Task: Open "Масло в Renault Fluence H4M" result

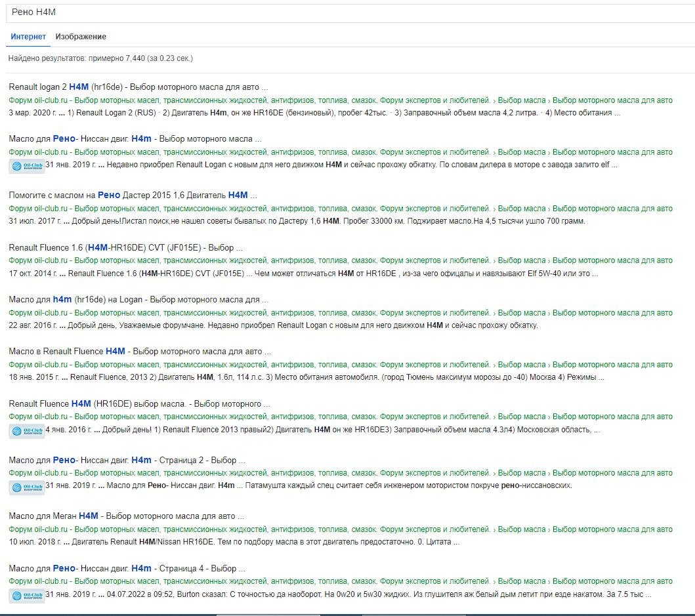Action: 140,352
